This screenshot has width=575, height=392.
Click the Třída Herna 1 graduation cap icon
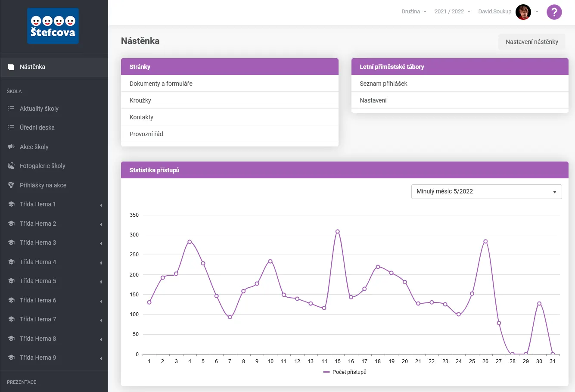pyautogui.click(x=11, y=204)
